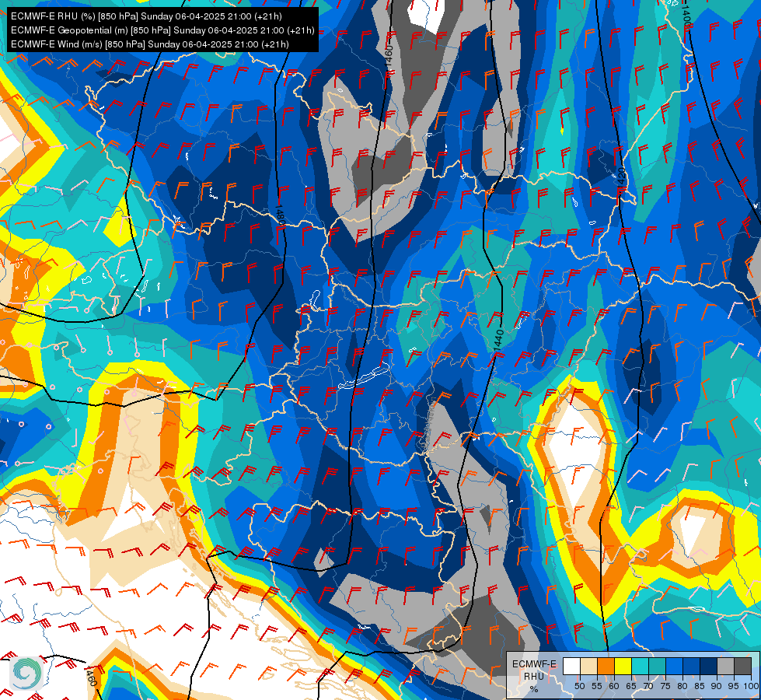The height and width of the screenshot is (700, 761).
Task: Click the 1480 geopotential contour label
Action: (x=280, y=215)
